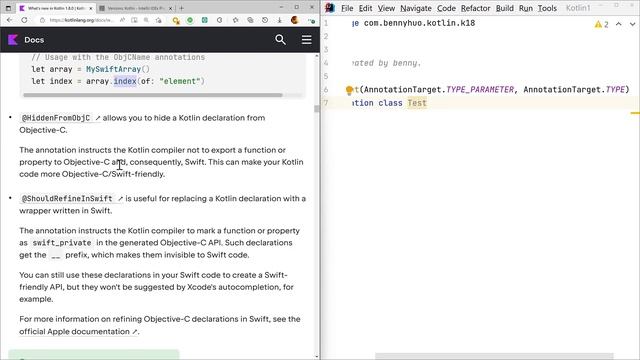Open the Favorites star list

(x=236, y=20)
